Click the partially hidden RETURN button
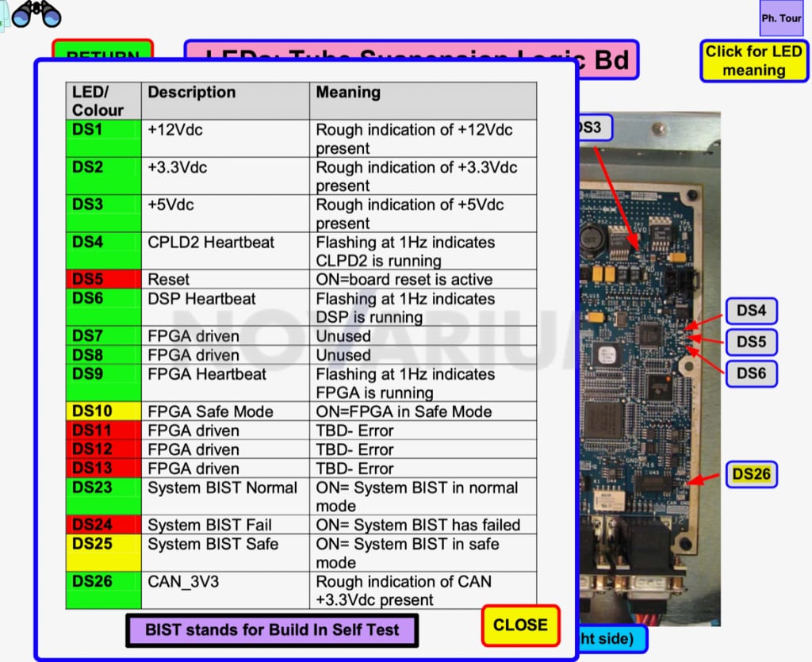 102,50
